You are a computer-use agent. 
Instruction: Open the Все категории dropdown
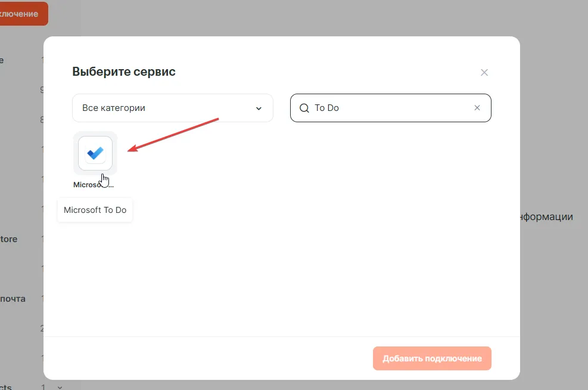[172, 108]
